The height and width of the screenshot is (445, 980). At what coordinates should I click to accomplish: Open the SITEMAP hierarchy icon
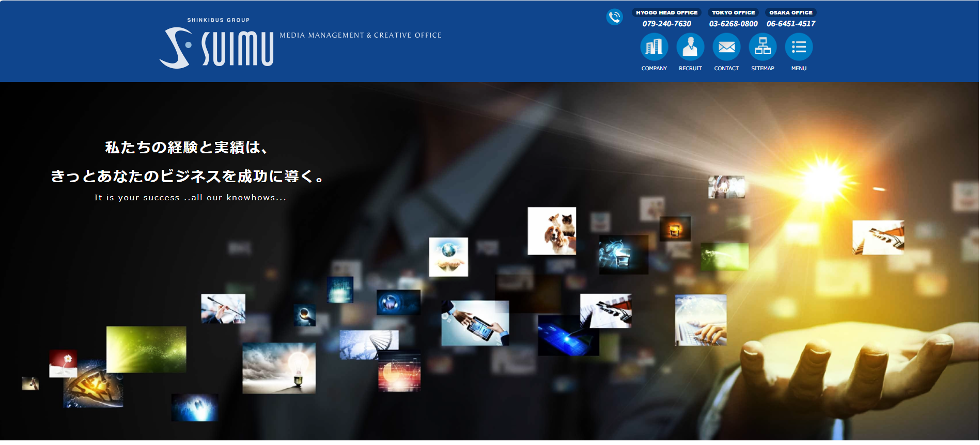[763, 47]
